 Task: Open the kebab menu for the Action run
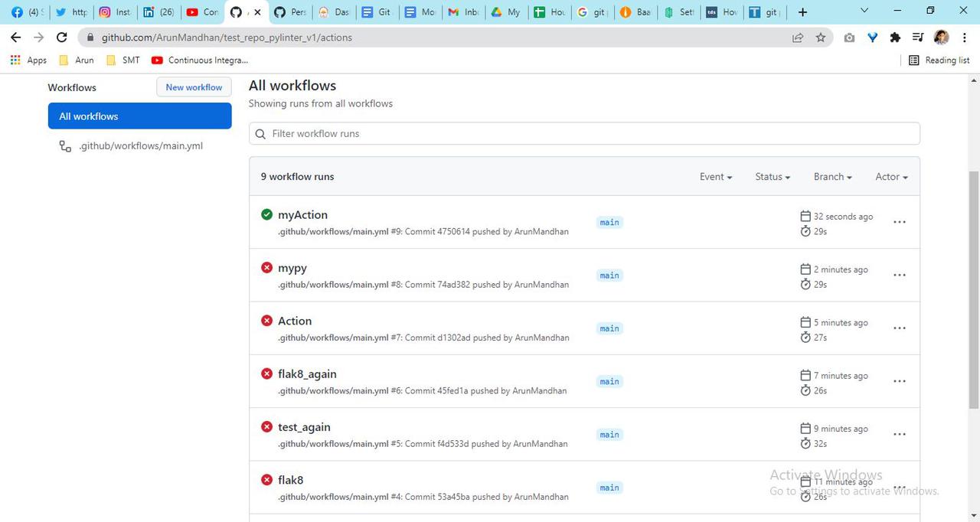coord(899,328)
